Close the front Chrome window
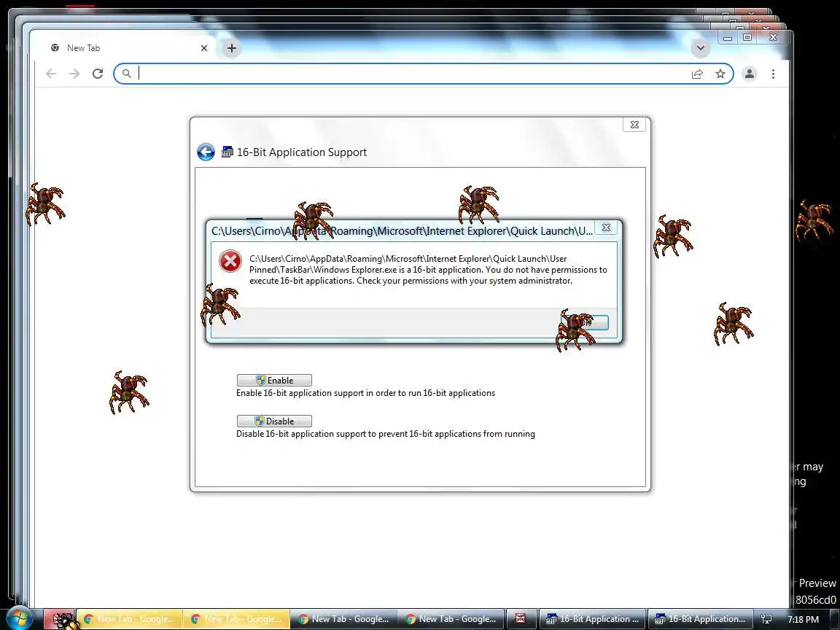Viewport: 840px width, 630px height. coord(773,37)
